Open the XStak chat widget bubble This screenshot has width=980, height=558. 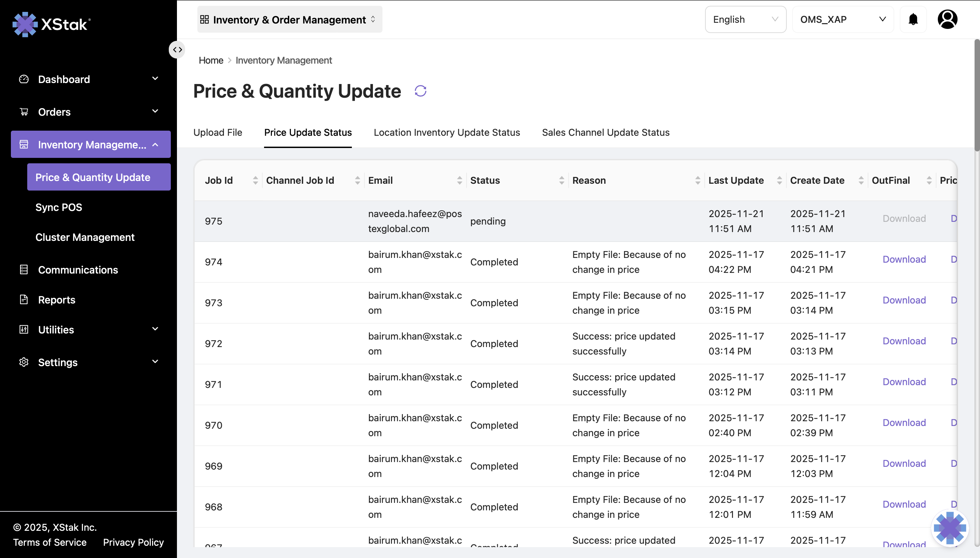point(949,528)
